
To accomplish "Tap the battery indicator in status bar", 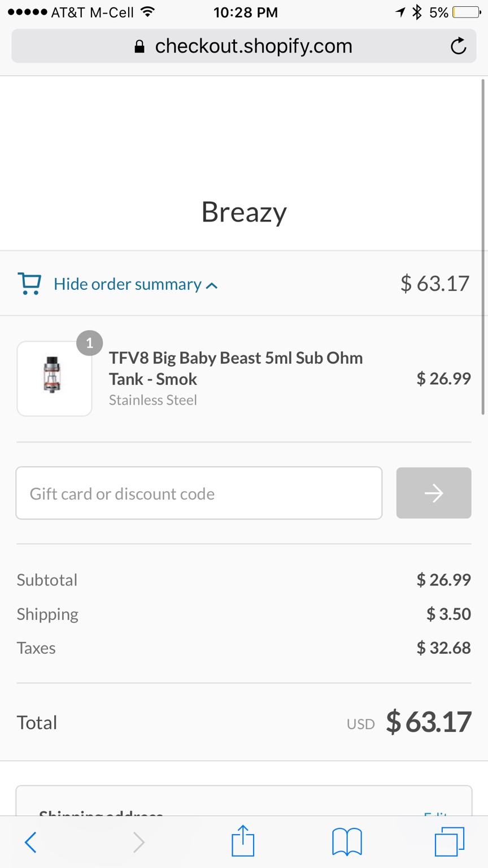I will click(466, 12).
